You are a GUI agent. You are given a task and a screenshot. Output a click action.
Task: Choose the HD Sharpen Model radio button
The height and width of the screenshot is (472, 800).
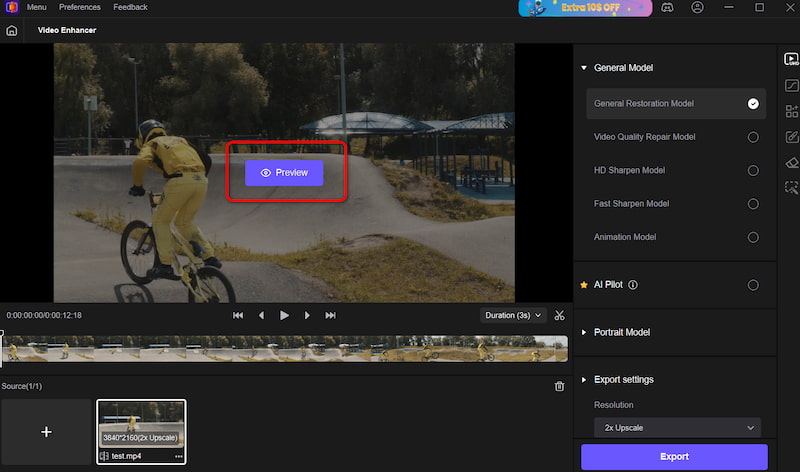(753, 170)
